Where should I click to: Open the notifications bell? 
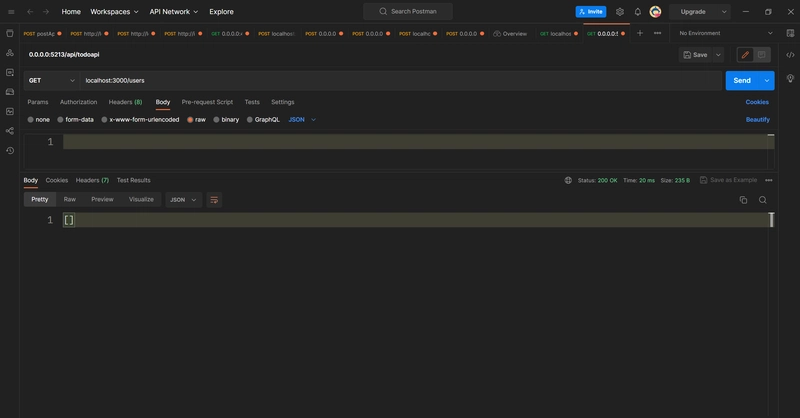click(638, 12)
